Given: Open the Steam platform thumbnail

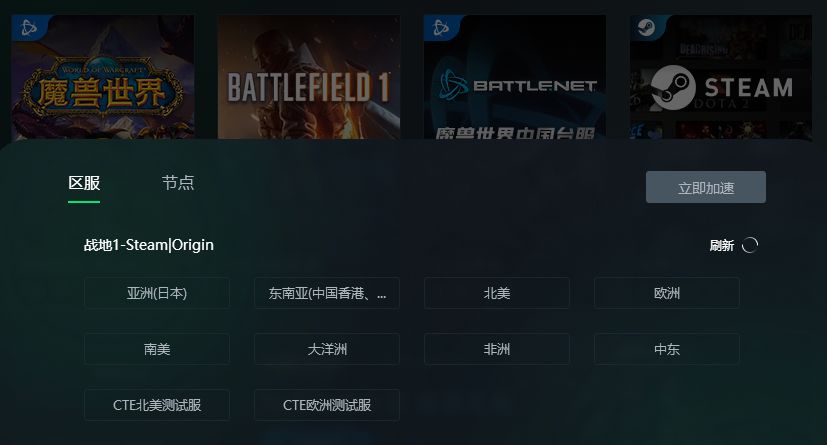Looking at the screenshot, I should pyautogui.click(x=721, y=77).
